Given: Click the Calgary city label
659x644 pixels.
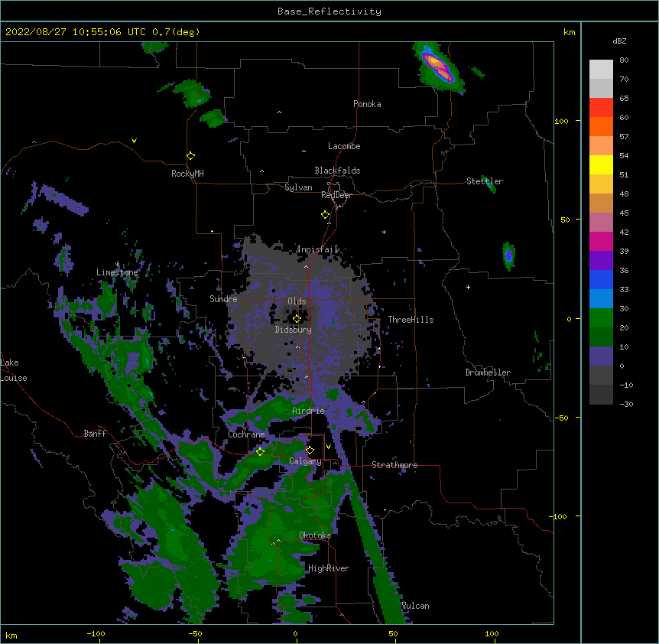Looking at the screenshot, I should tap(305, 461).
